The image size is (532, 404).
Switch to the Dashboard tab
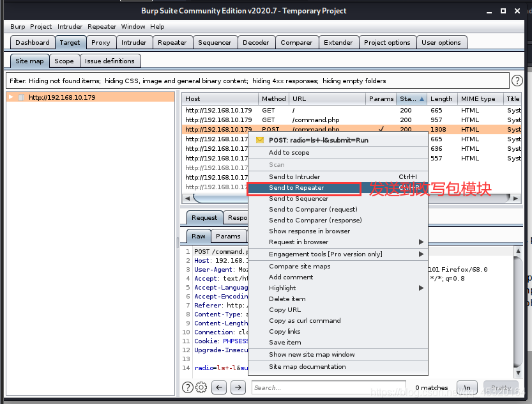click(x=33, y=42)
